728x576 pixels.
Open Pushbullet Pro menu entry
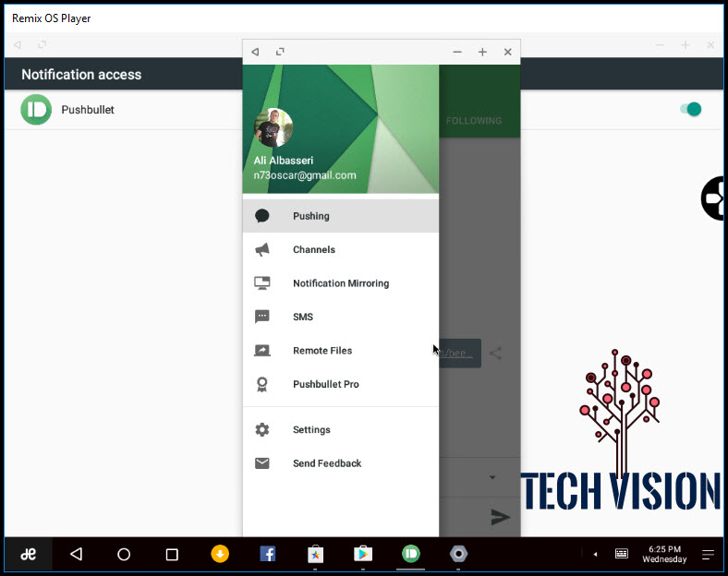click(x=340, y=384)
